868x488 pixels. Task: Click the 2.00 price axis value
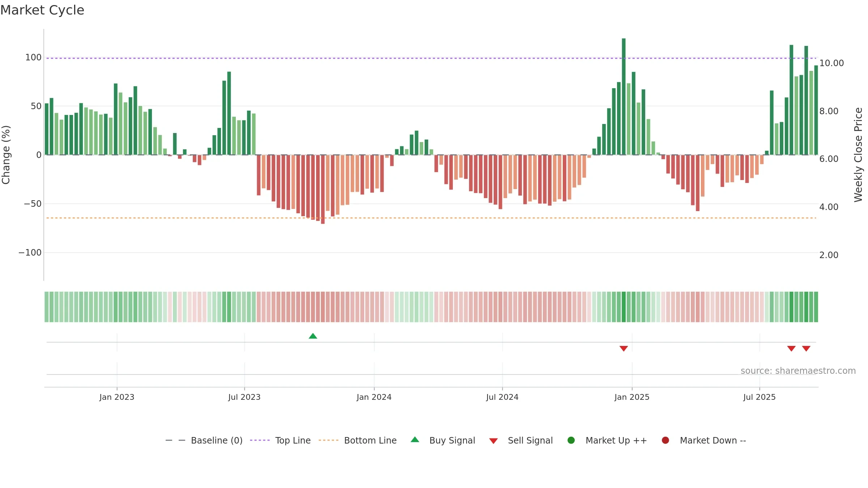pos(829,255)
